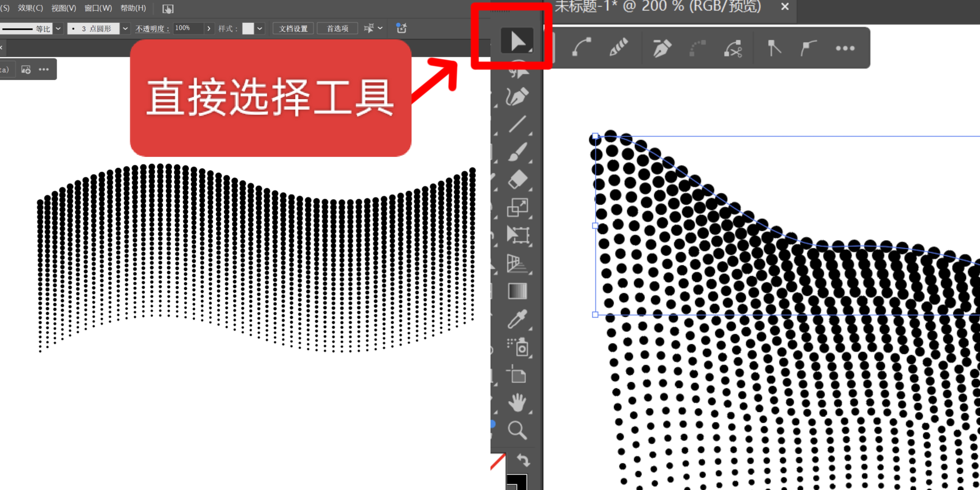Open the 样式 style dropdown arrow
This screenshot has height=490, width=980.
(260, 29)
